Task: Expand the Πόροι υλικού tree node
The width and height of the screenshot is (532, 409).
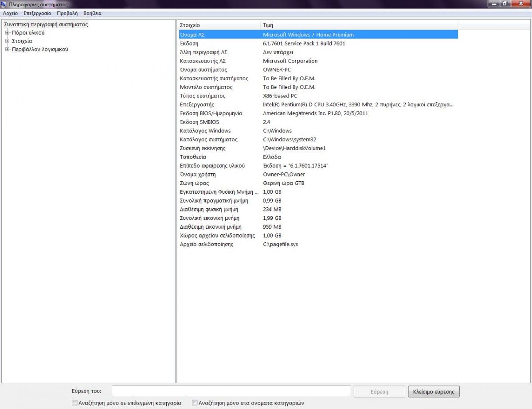Action: pos(7,33)
